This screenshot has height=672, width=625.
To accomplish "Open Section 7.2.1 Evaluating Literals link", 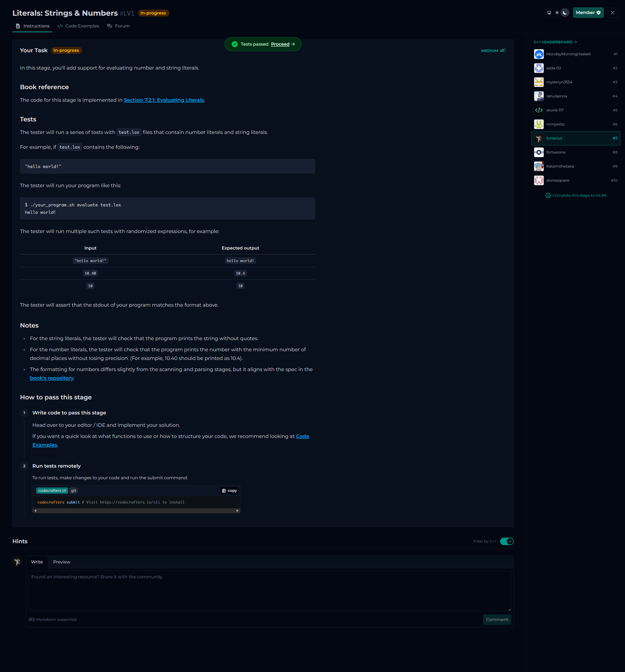I will click(x=164, y=100).
